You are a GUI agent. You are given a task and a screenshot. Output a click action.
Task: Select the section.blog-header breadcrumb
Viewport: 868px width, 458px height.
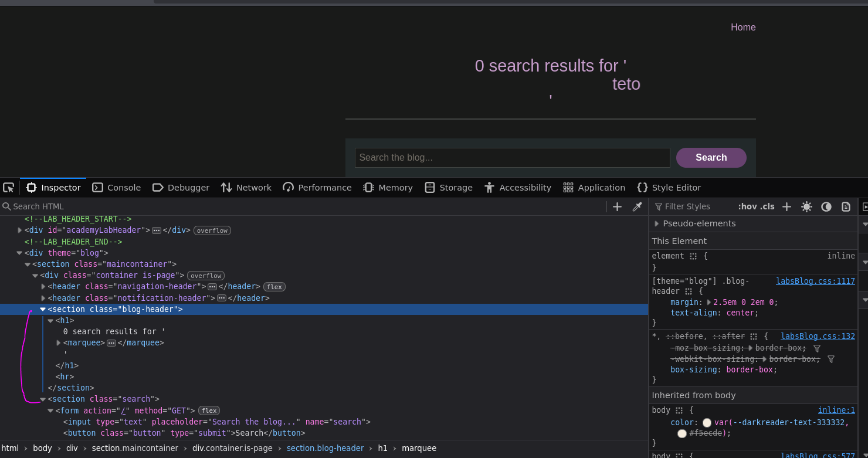coord(325,448)
